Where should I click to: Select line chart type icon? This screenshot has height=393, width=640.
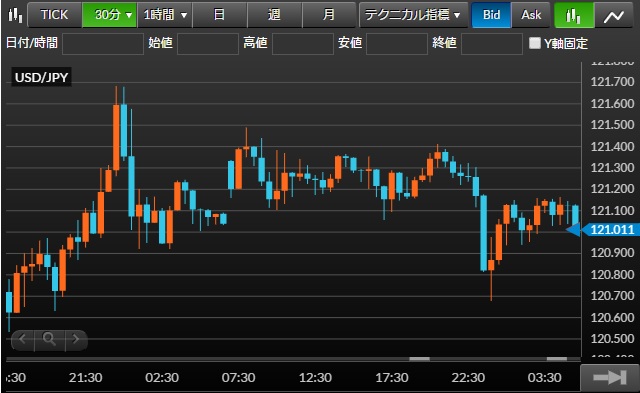click(613, 15)
